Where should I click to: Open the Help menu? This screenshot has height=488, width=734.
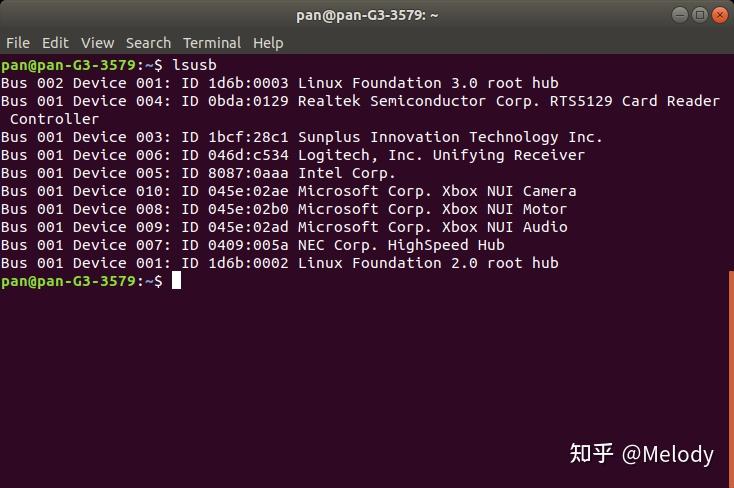click(x=268, y=43)
